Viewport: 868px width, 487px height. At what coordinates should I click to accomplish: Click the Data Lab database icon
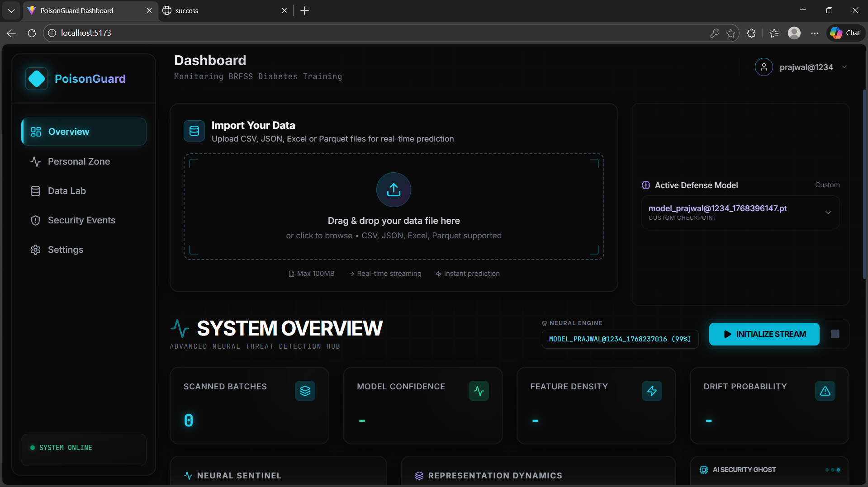(36, 191)
